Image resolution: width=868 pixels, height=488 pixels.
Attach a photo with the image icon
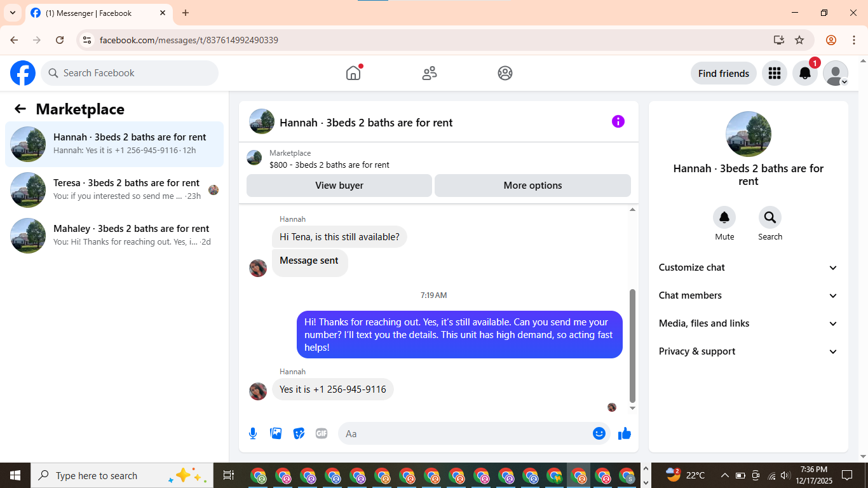(276, 433)
